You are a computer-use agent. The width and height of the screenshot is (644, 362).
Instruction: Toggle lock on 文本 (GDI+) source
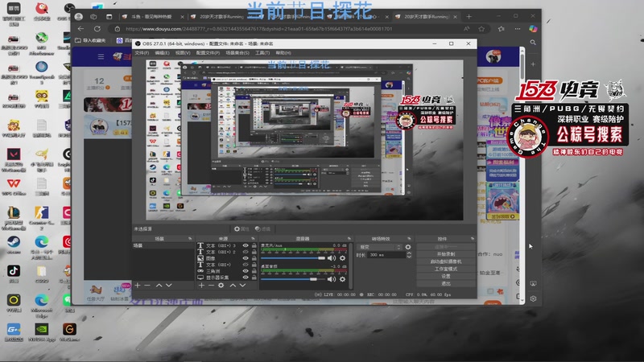click(x=254, y=265)
